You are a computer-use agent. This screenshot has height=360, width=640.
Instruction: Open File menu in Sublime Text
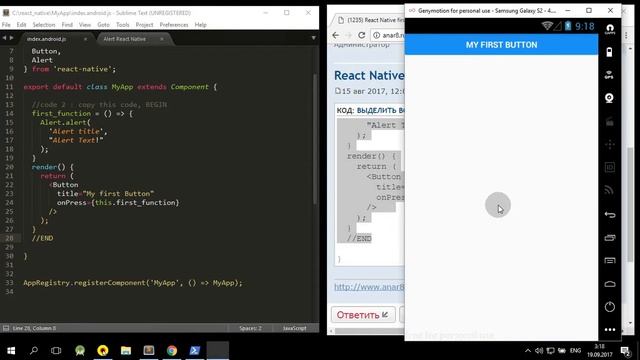tap(6, 25)
